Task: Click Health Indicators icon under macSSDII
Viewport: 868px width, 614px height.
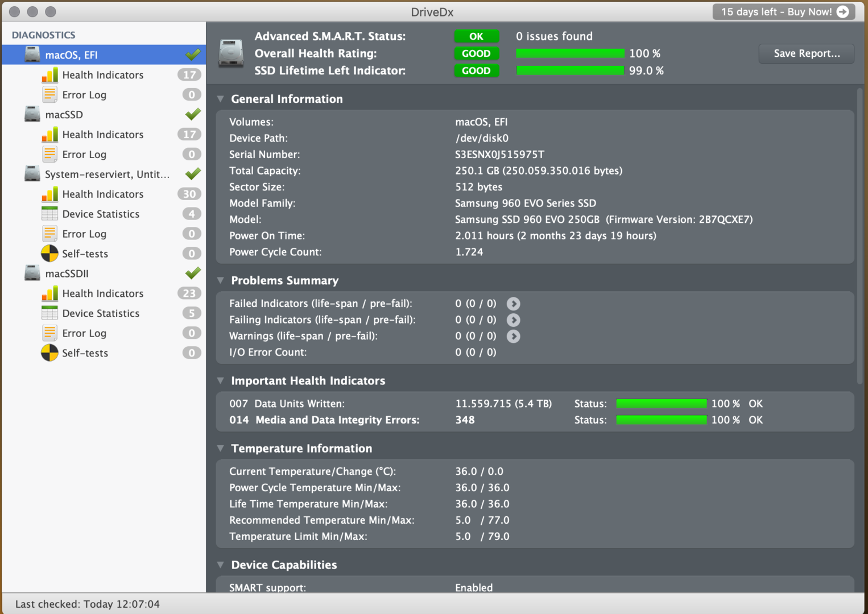Action: 49,293
